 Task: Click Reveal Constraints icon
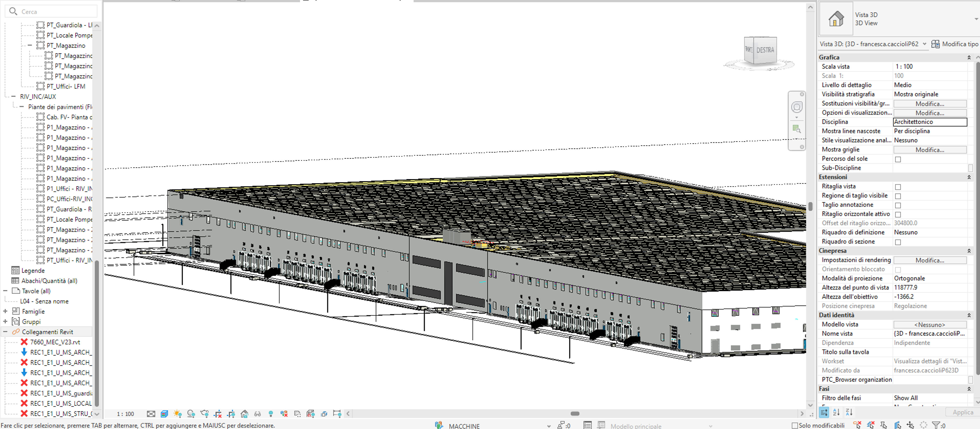coord(337,414)
